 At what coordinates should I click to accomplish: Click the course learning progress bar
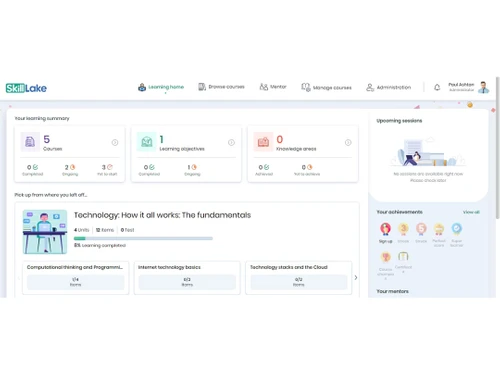coord(143,238)
